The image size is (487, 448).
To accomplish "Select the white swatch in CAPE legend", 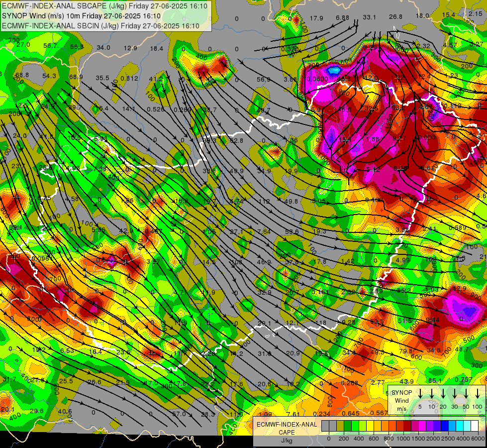I will (475, 426).
